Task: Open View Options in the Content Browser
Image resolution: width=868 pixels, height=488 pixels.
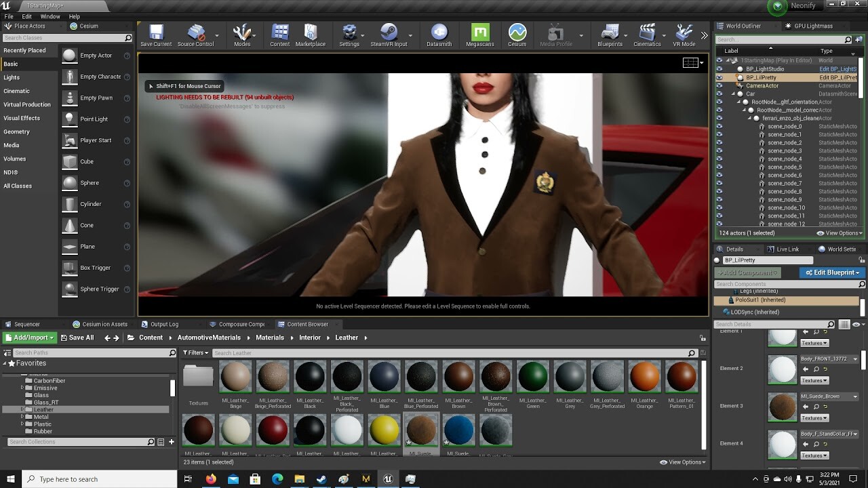Action: click(682, 462)
